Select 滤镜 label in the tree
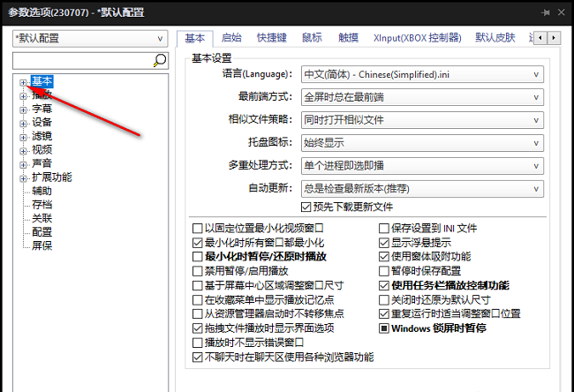This screenshot has height=392, width=574. pos(42,136)
